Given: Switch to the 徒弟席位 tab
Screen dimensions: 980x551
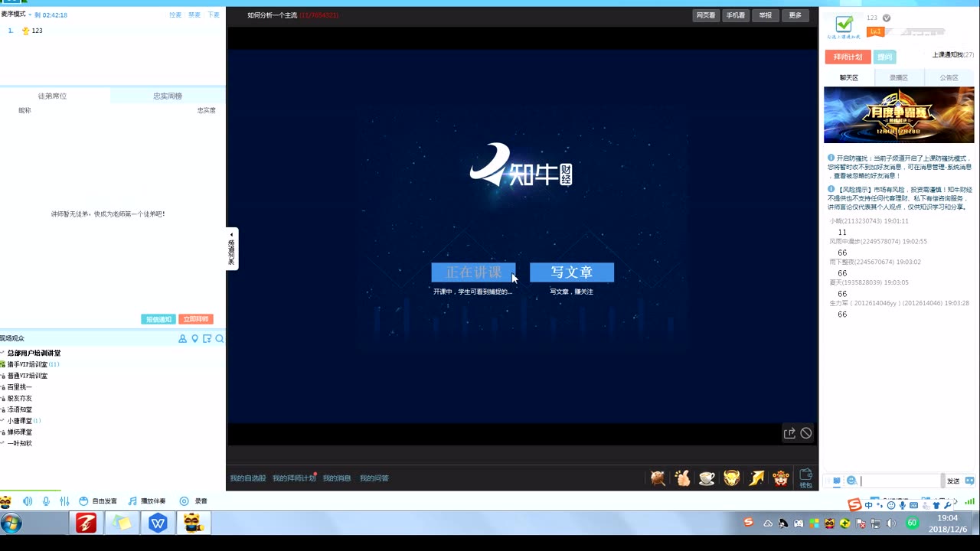Looking at the screenshot, I should [x=53, y=96].
